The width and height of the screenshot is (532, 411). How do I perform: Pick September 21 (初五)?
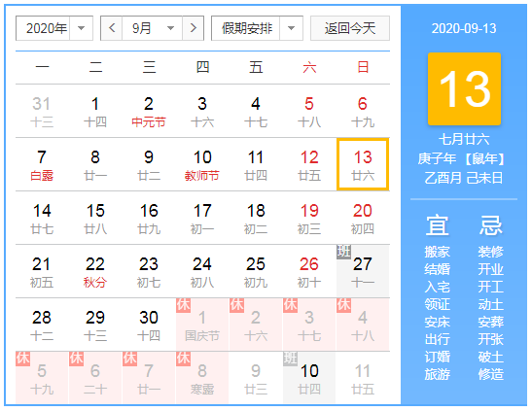[42, 271]
